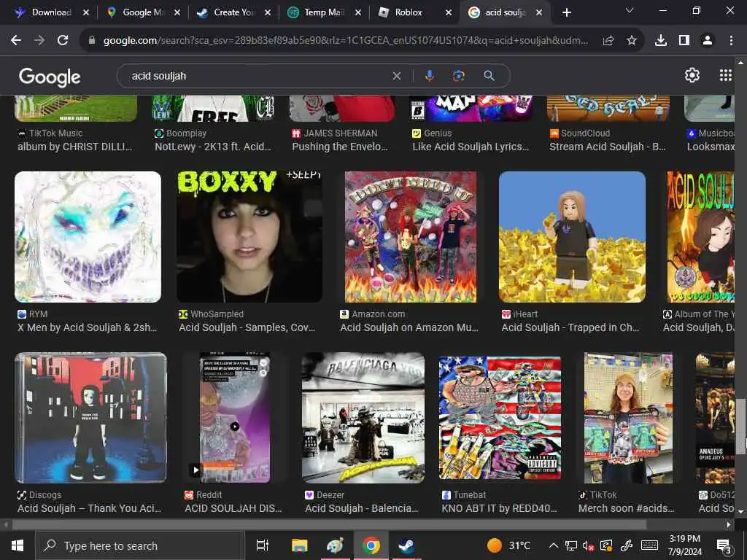The image size is (747, 560).
Task: Clear the search query with X
Action: point(396,76)
